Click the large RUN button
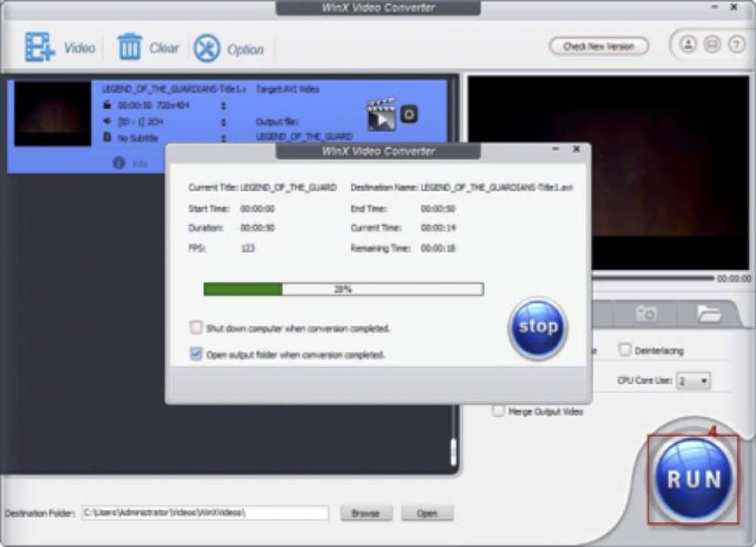 [x=693, y=478]
